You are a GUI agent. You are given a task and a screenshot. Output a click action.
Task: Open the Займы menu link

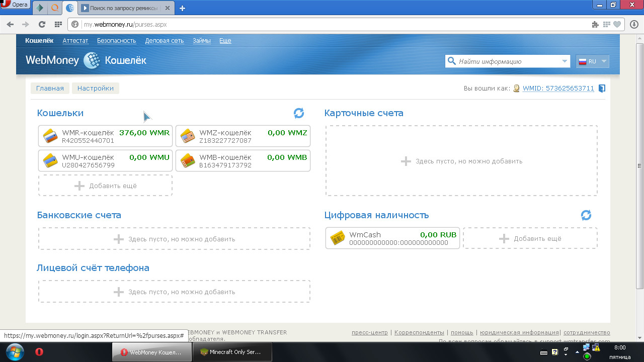[202, 41]
